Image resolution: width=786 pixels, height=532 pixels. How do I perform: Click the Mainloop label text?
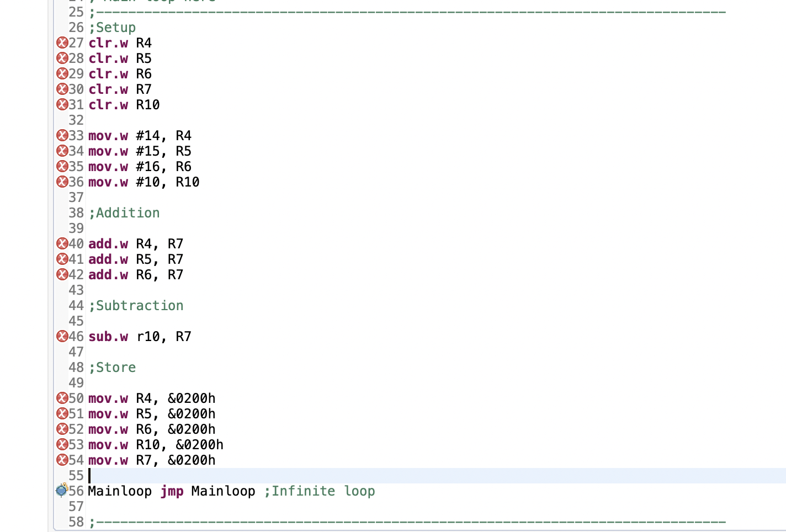120,491
